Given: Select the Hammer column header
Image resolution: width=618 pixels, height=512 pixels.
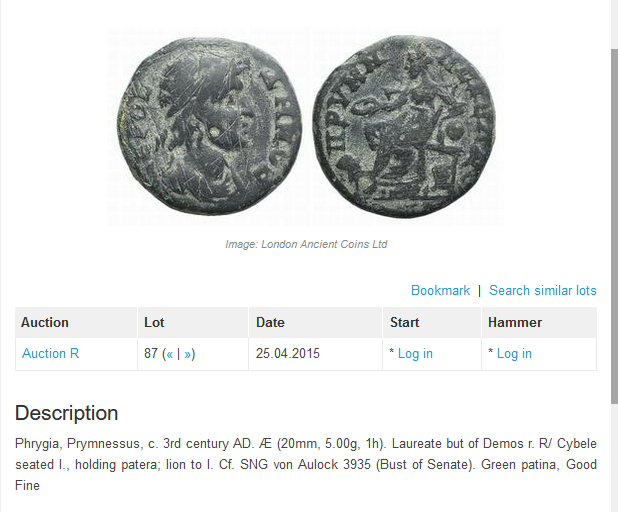Looking at the screenshot, I should tap(515, 322).
